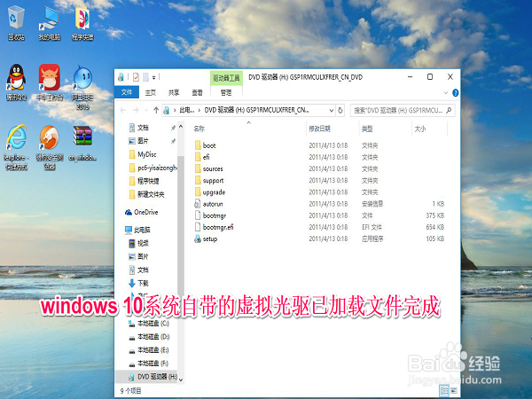This screenshot has height=399, width=532.
Task: Select the upgrade folder row
Action: tap(319, 192)
